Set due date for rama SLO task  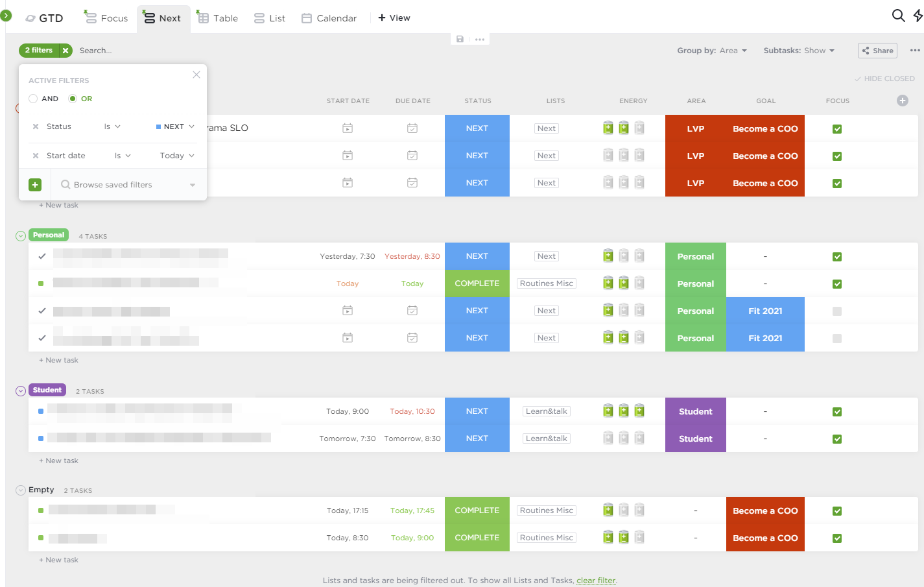click(x=412, y=128)
